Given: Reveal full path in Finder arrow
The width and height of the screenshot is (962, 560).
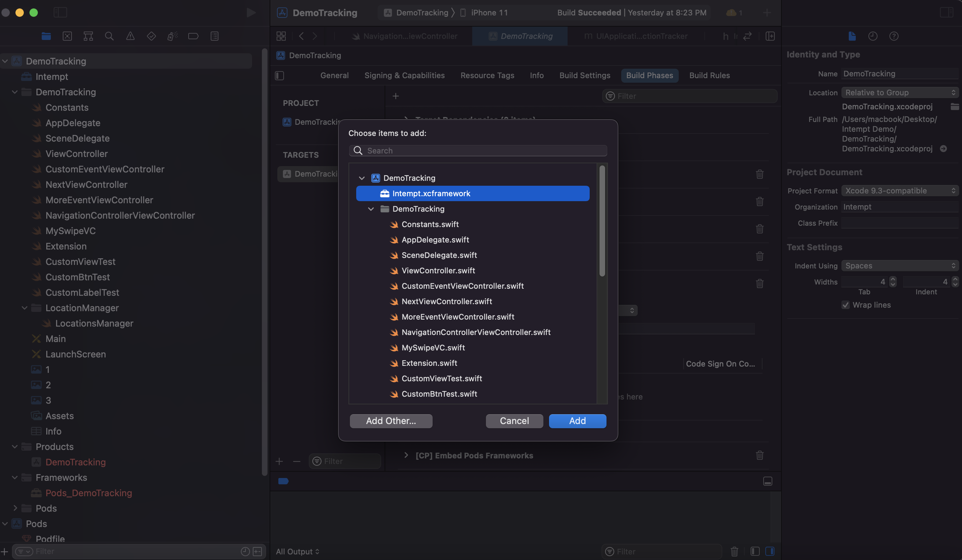Looking at the screenshot, I should pos(943,149).
